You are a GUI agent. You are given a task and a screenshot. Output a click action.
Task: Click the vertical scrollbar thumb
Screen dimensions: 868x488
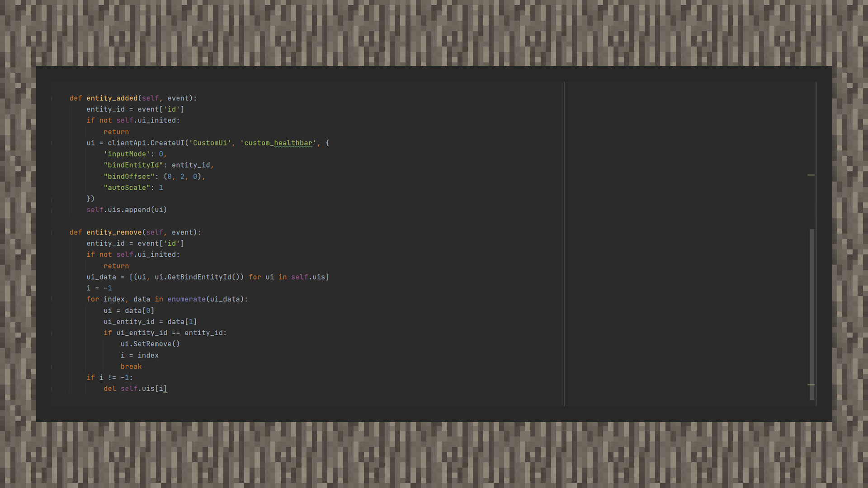tap(812, 314)
